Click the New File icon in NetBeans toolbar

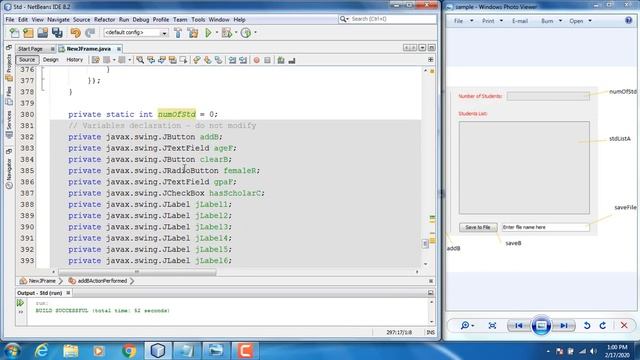[15, 33]
